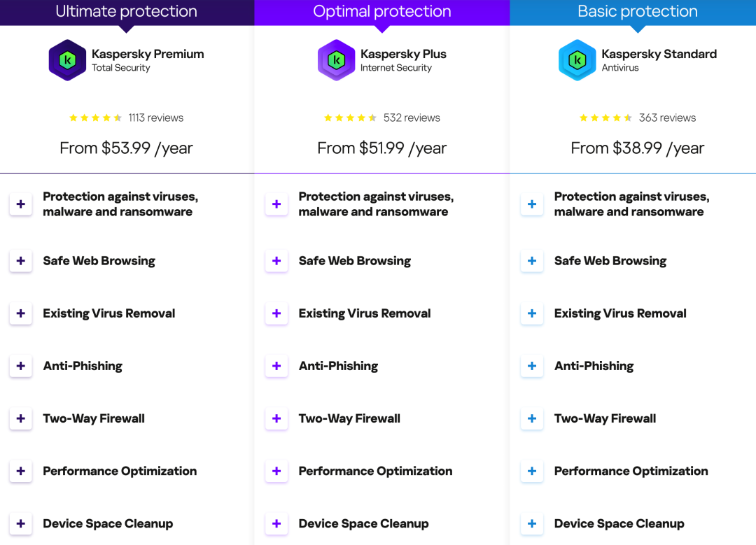This screenshot has width=756, height=545.
Task: Expand Device Space Cleanup for Kaspersky Premium
Action: (21, 523)
